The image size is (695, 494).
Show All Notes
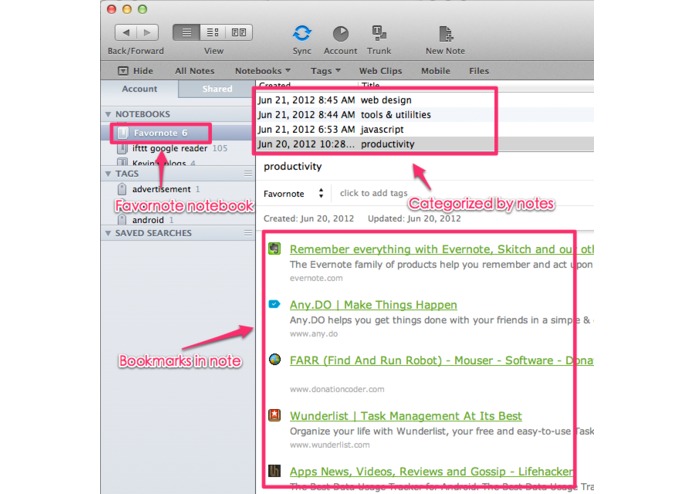[195, 71]
